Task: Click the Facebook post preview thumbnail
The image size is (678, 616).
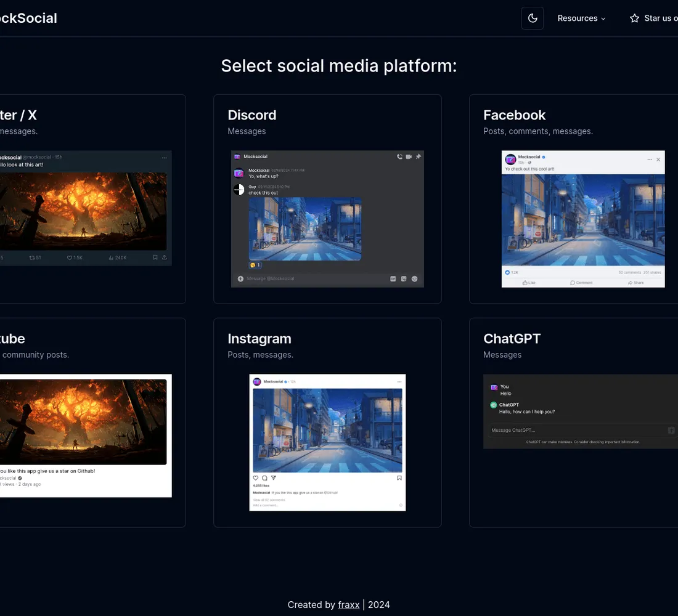Action: coord(583,219)
